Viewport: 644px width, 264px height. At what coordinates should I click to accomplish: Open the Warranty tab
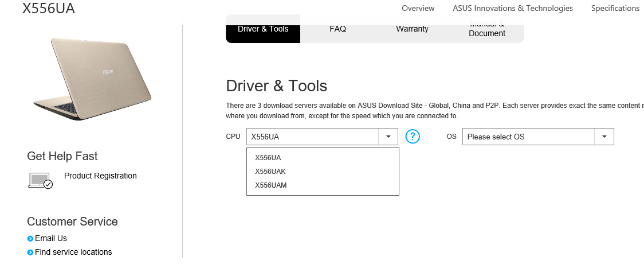pos(412,29)
